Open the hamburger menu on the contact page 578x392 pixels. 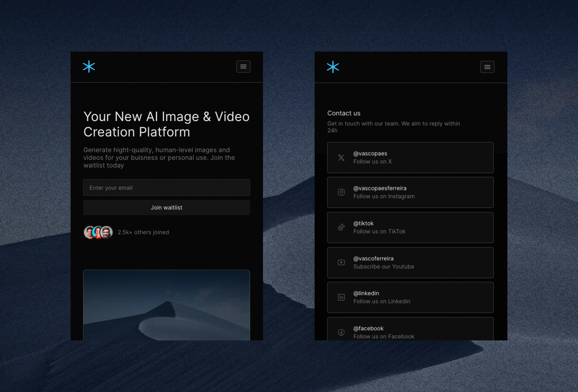click(487, 67)
